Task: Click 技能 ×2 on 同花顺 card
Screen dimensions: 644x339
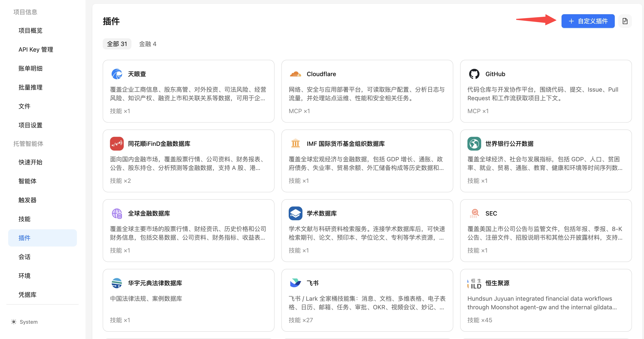Action: click(x=121, y=181)
